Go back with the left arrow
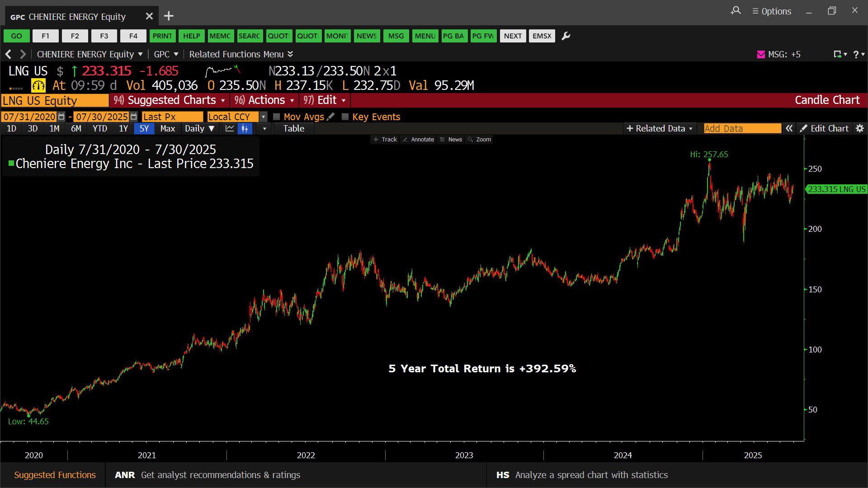868x488 pixels. [x=8, y=54]
